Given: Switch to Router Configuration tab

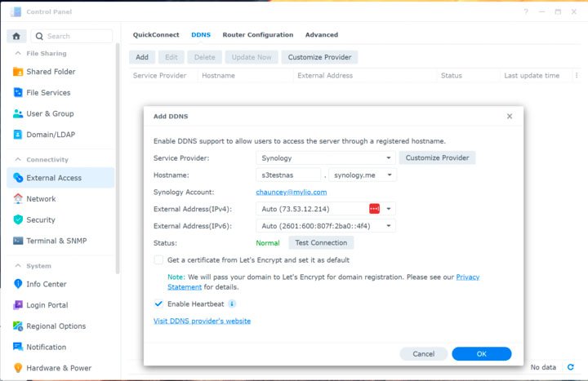Looking at the screenshot, I should click(258, 35).
